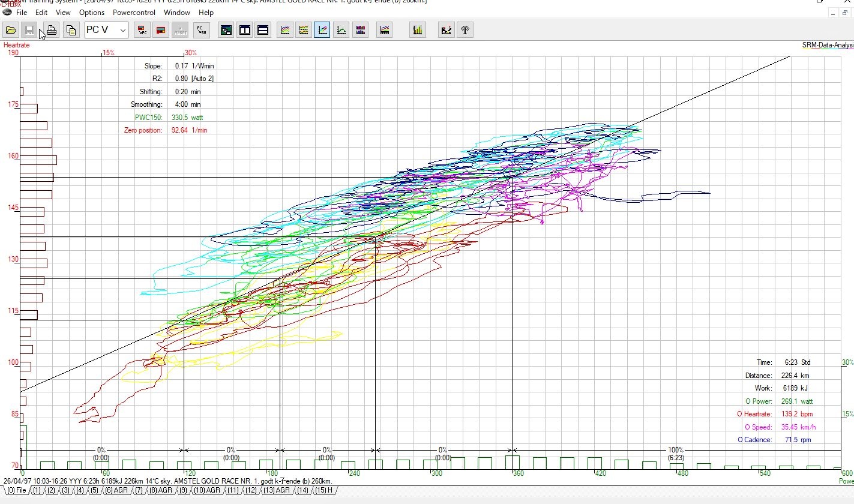854x504 pixels.
Task: Click the PWC150 value 330.5 watt
Action: coord(187,118)
